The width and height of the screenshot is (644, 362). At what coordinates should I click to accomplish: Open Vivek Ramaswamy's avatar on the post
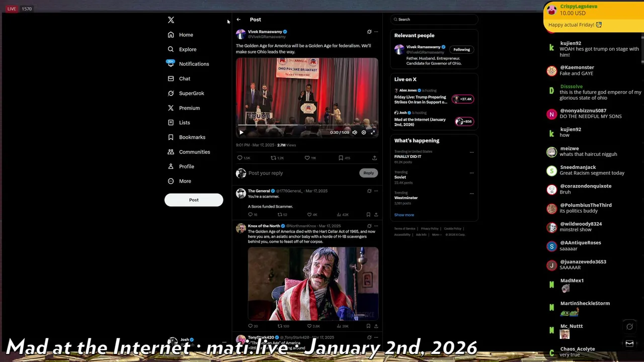click(241, 34)
